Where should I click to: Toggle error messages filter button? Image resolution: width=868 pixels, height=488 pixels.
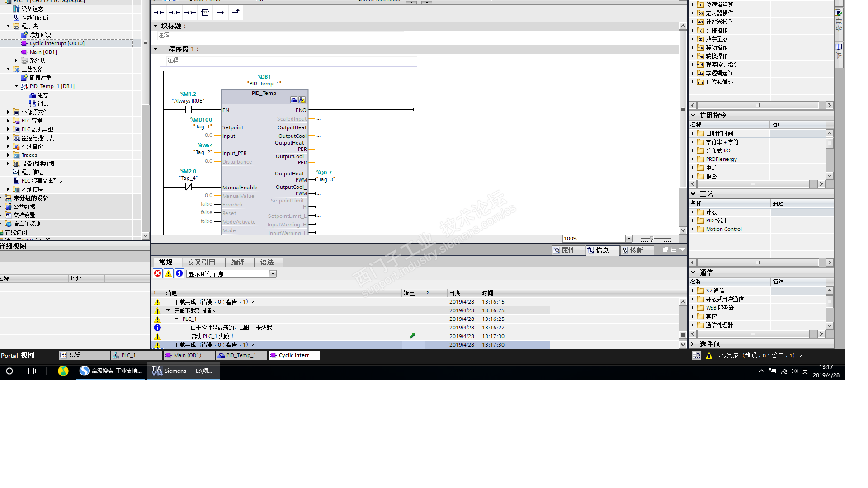(158, 273)
